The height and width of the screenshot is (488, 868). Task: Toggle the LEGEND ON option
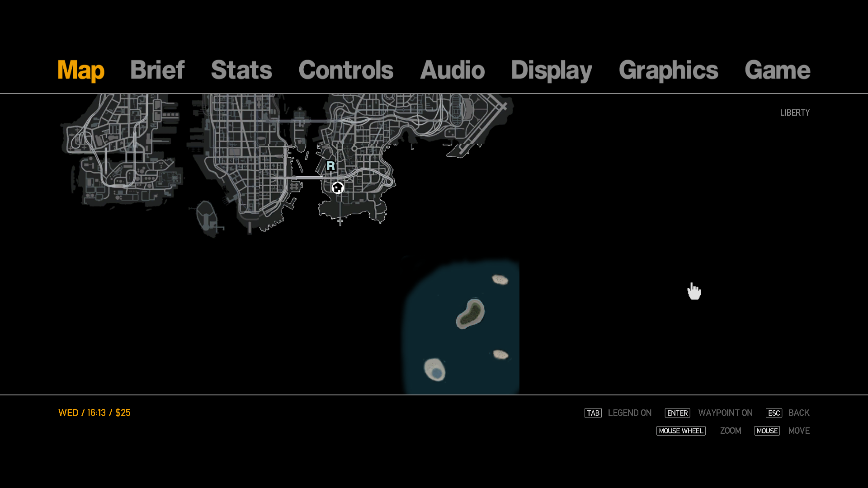(629, 413)
